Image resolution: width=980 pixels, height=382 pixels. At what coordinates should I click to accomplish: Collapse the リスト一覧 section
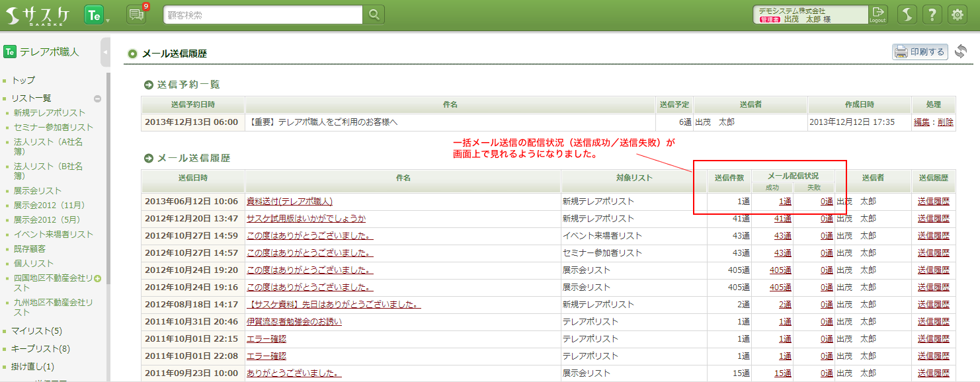[x=97, y=98]
